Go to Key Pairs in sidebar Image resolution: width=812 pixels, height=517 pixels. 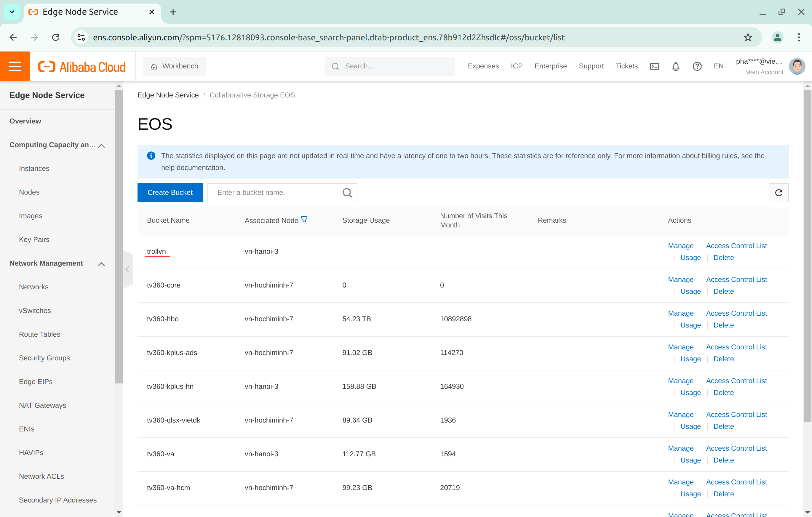coord(34,239)
